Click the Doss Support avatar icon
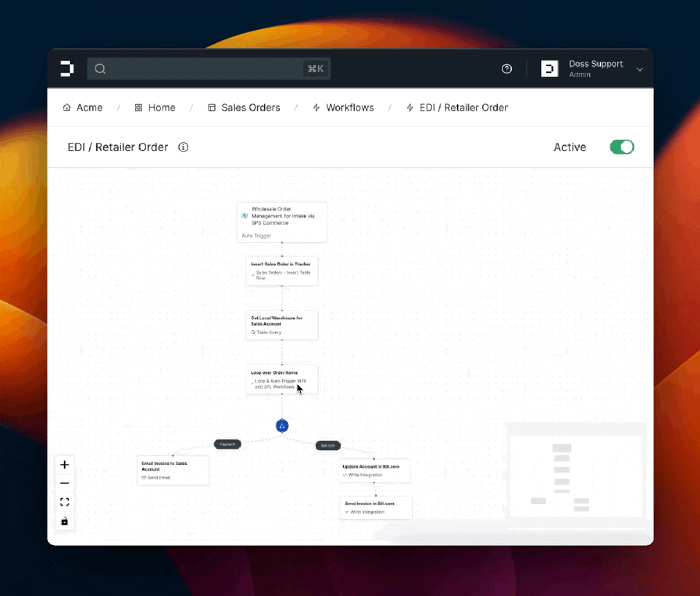The image size is (700, 596). tap(549, 68)
